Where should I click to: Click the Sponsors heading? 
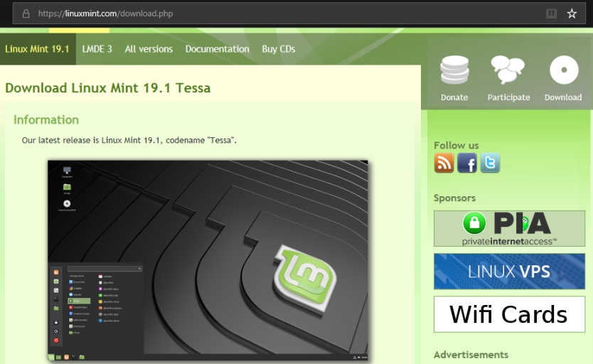[x=454, y=198]
